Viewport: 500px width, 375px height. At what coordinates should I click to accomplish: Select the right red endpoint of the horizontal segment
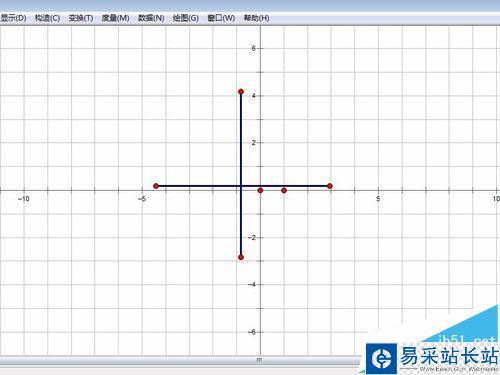(330, 186)
